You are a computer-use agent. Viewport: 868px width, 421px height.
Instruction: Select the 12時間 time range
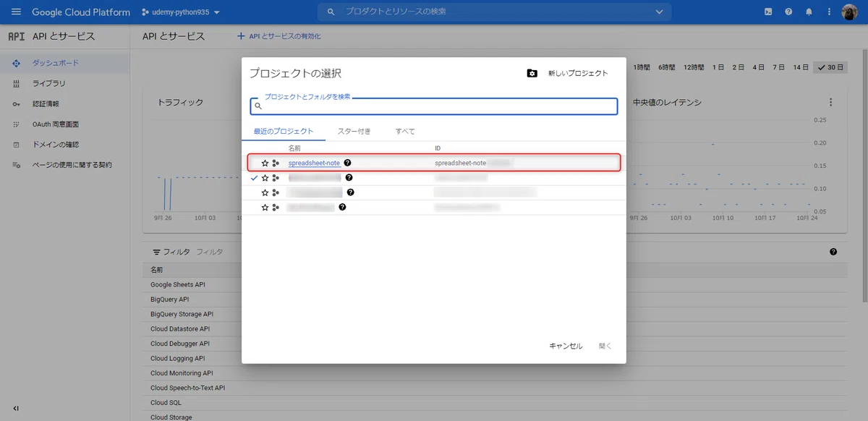pyautogui.click(x=693, y=67)
